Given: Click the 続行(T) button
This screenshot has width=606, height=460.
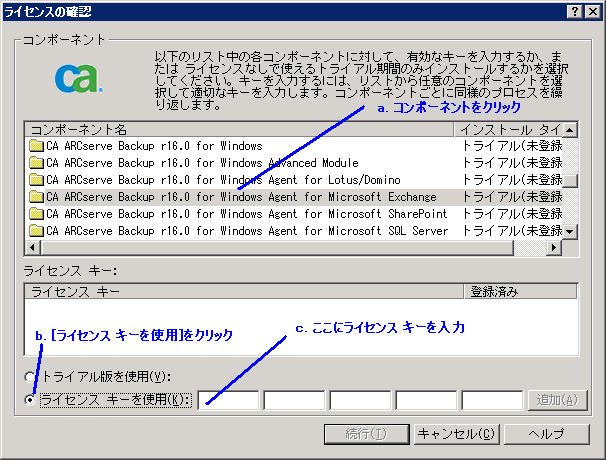Looking at the screenshot, I should (x=367, y=434).
